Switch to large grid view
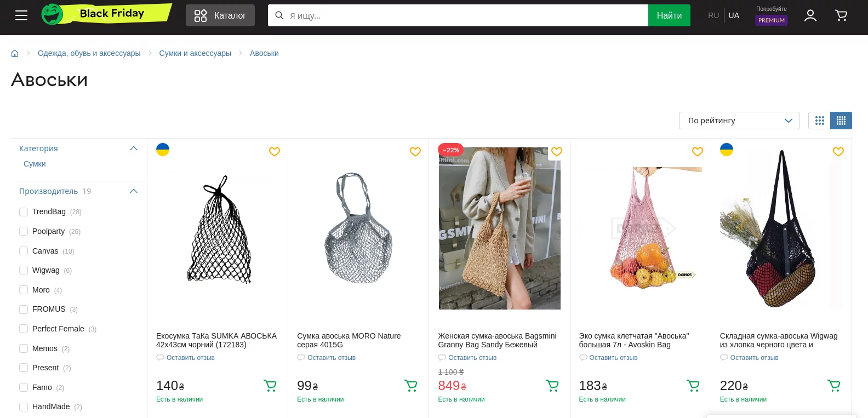 pyautogui.click(x=819, y=121)
